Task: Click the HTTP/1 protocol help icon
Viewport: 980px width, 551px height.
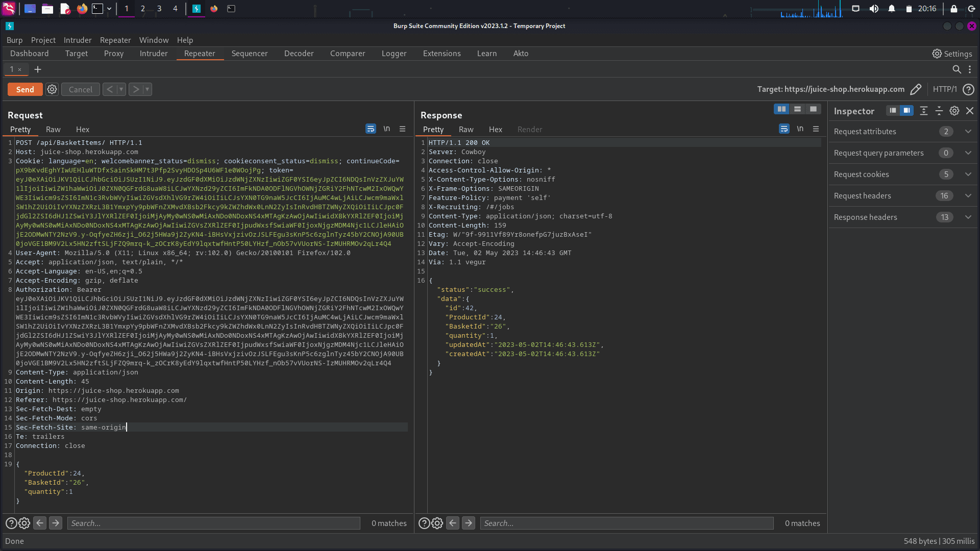Action: (x=968, y=89)
